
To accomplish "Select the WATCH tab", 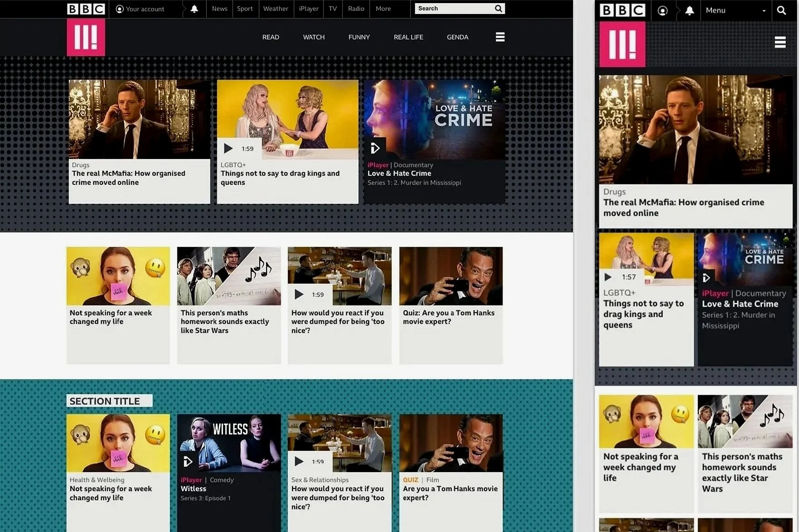I will 314,37.
